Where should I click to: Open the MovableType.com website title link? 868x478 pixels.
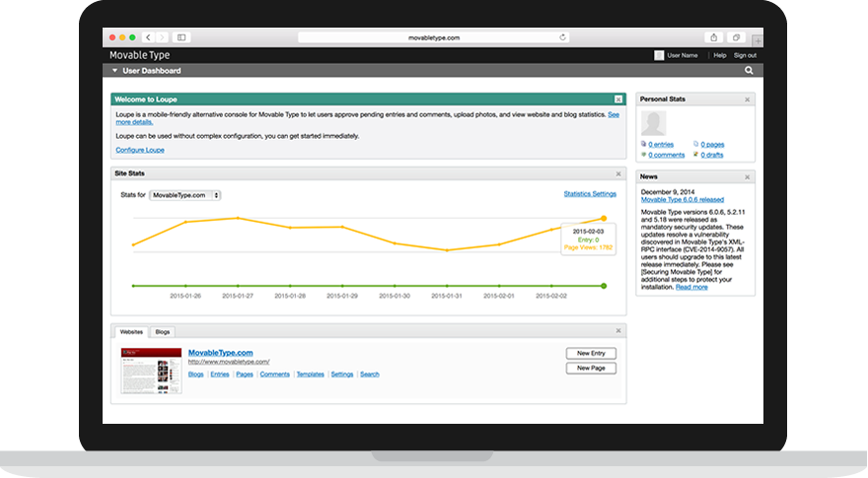pos(220,353)
